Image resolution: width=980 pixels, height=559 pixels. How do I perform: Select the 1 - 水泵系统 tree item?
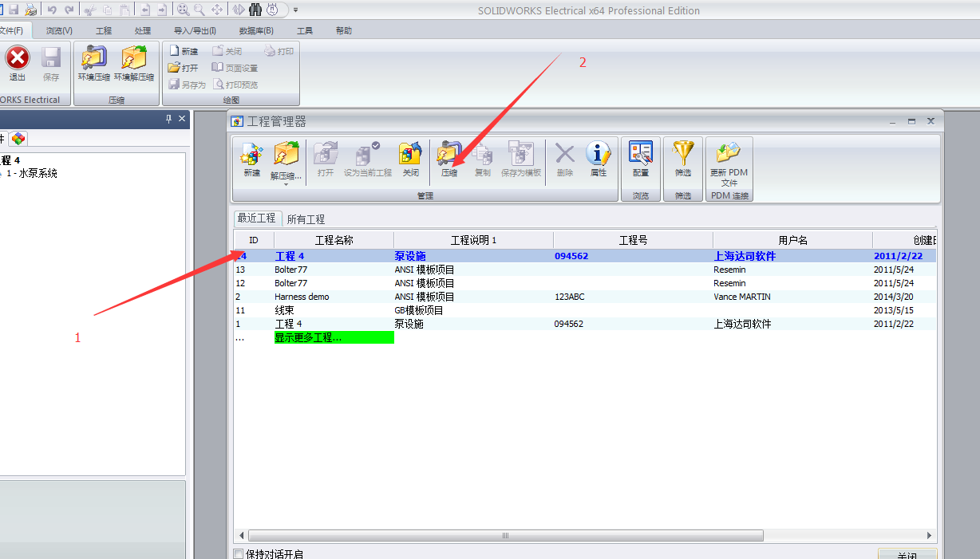click(x=32, y=173)
